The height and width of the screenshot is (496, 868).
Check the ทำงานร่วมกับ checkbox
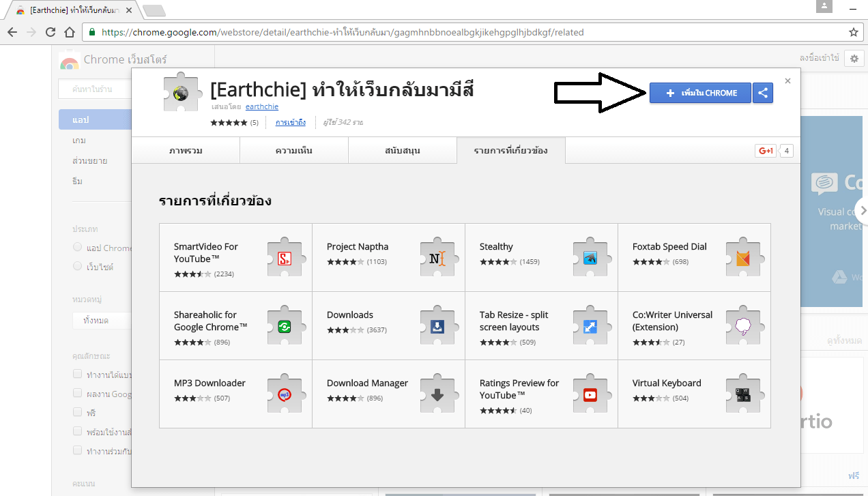[78, 450]
